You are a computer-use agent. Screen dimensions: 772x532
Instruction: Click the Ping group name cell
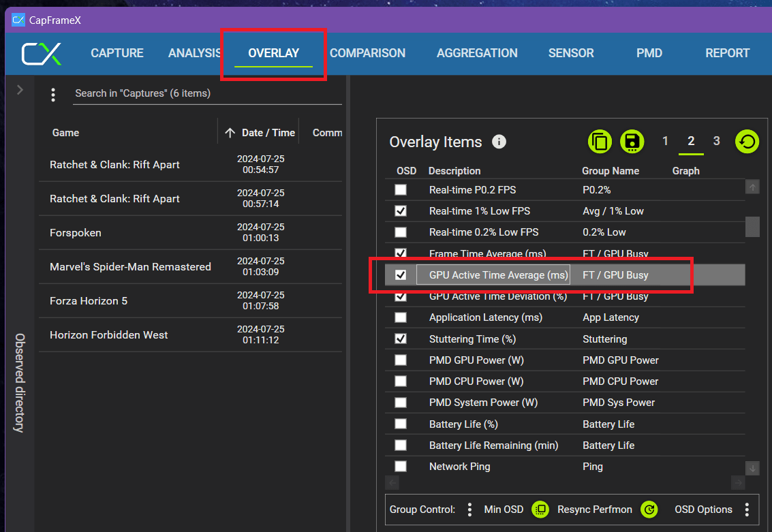[592, 466]
